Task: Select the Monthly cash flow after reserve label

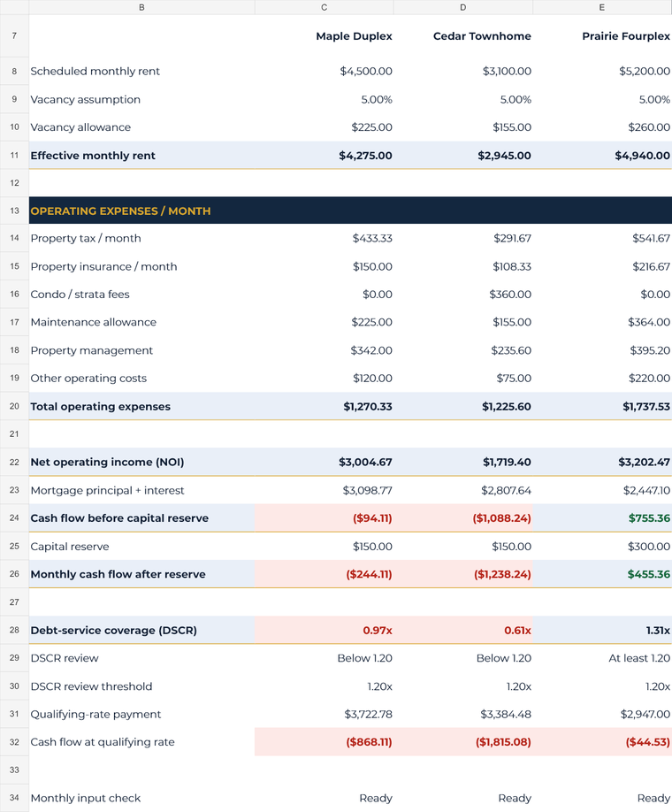Action: click(118, 574)
